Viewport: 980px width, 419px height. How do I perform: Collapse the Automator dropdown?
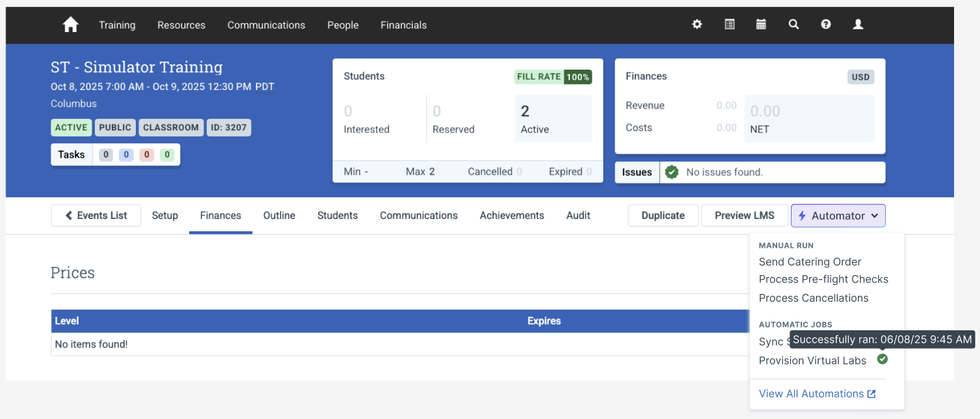click(x=838, y=216)
